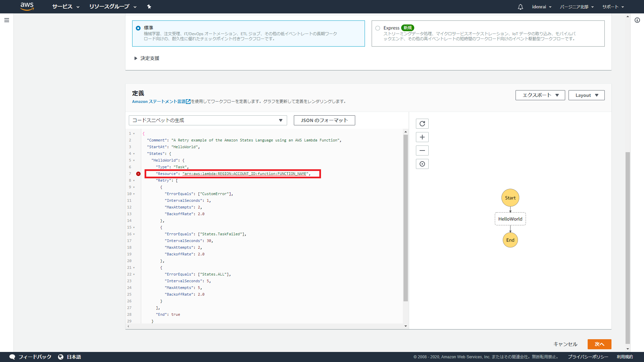Select the 標準 workflow type radio
The height and width of the screenshot is (362, 644).
(138, 28)
